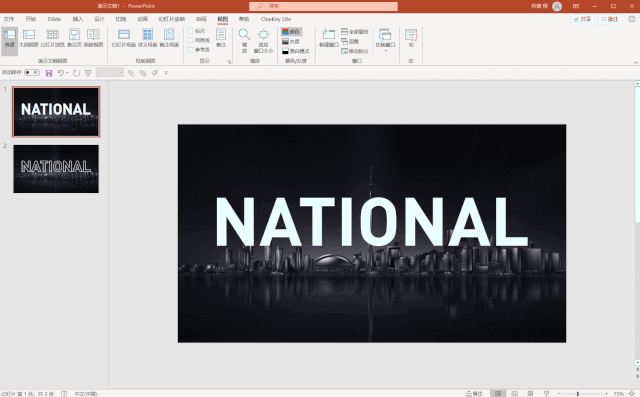
Task: Open the Insert (插入) tab
Action: (x=78, y=19)
